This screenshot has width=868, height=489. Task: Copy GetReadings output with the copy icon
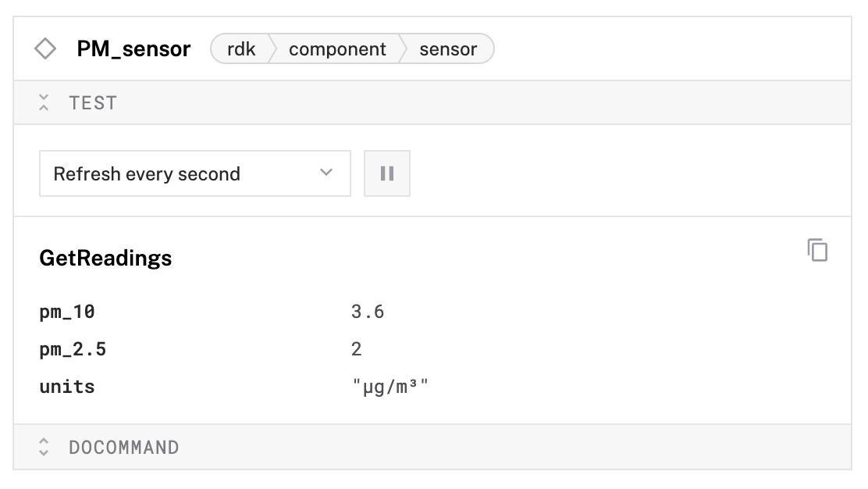click(817, 250)
